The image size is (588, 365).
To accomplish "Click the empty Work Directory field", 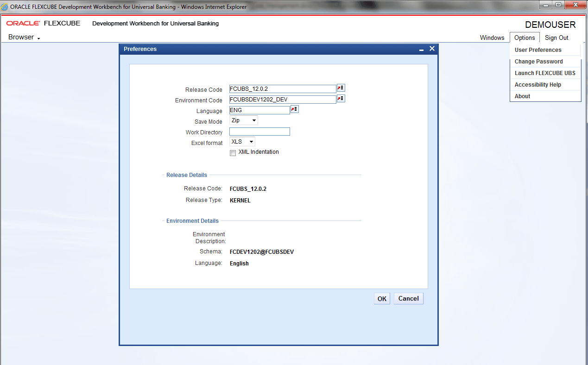I will (259, 132).
